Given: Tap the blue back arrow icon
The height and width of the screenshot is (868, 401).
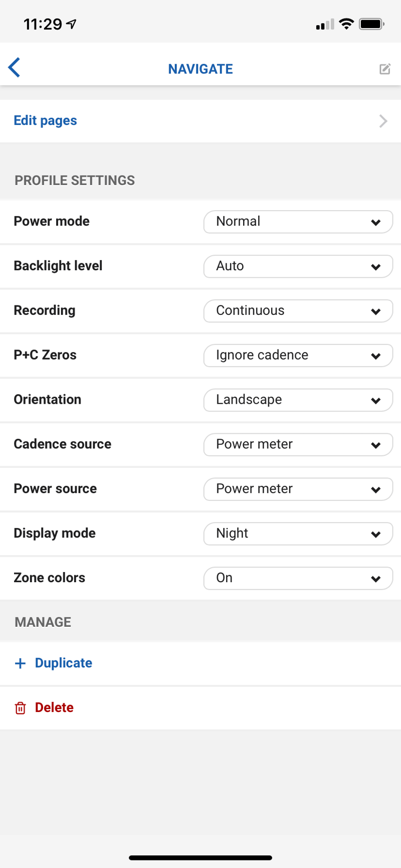Looking at the screenshot, I should click(x=15, y=68).
